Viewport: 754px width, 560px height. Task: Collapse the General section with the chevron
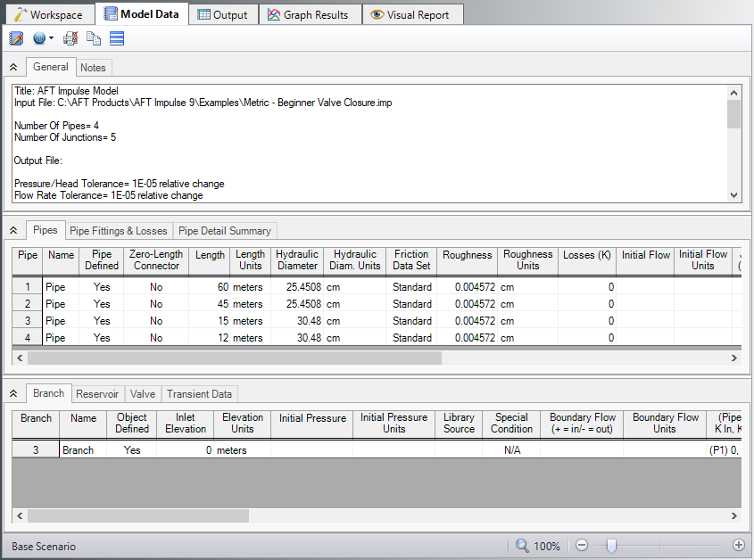pyautogui.click(x=13, y=67)
